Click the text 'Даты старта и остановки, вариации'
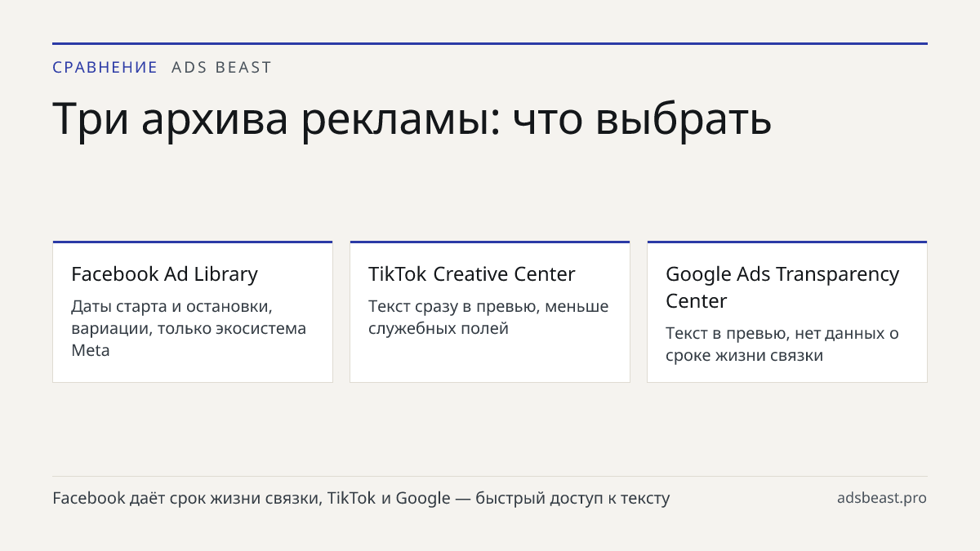Image resolution: width=980 pixels, height=551 pixels. (x=172, y=317)
